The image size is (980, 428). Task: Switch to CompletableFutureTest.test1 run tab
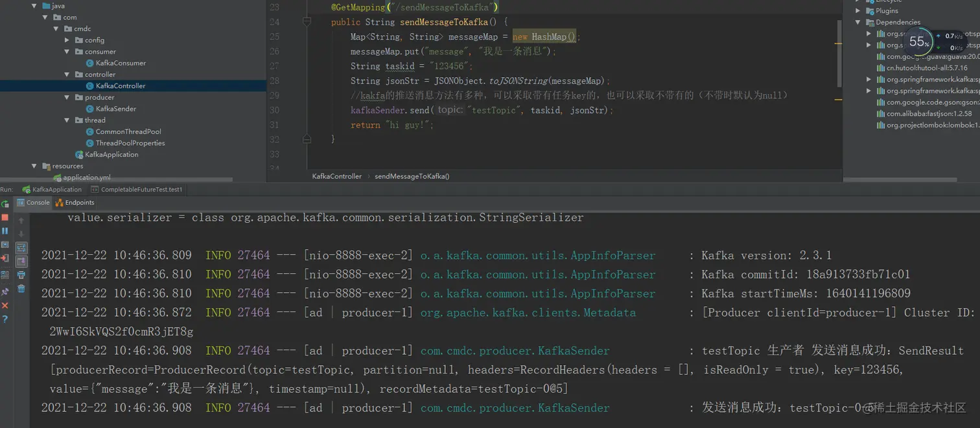(137, 190)
